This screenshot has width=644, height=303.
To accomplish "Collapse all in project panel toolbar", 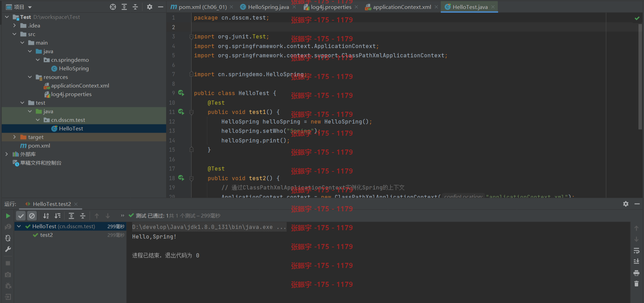I will 135,7.
